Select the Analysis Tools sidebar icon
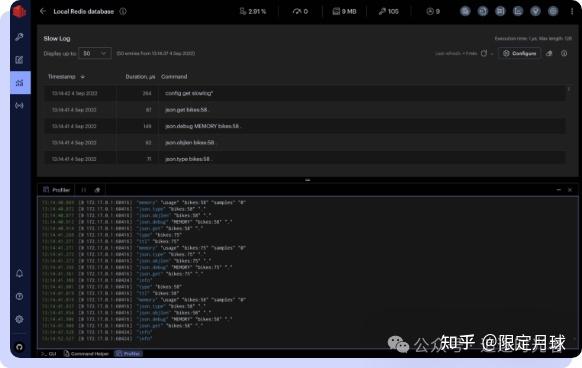The width and height of the screenshot is (582, 368). tap(20, 82)
